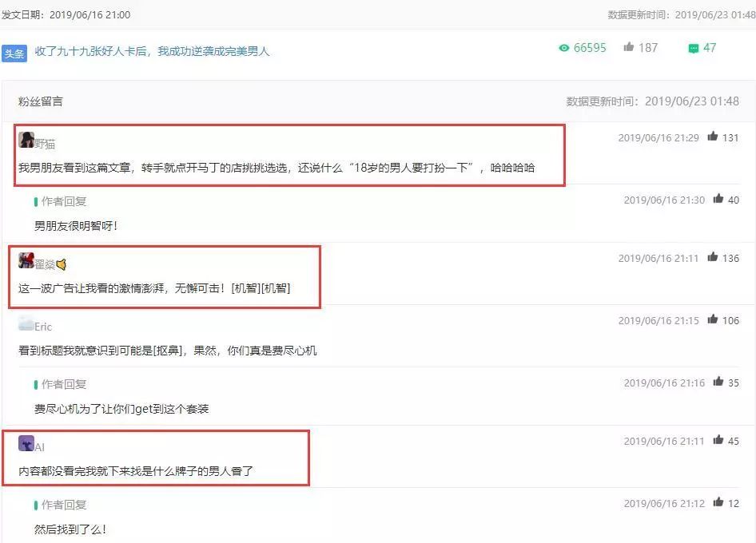Open 野猫's profile avatar

pyautogui.click(x=26, y=137)
